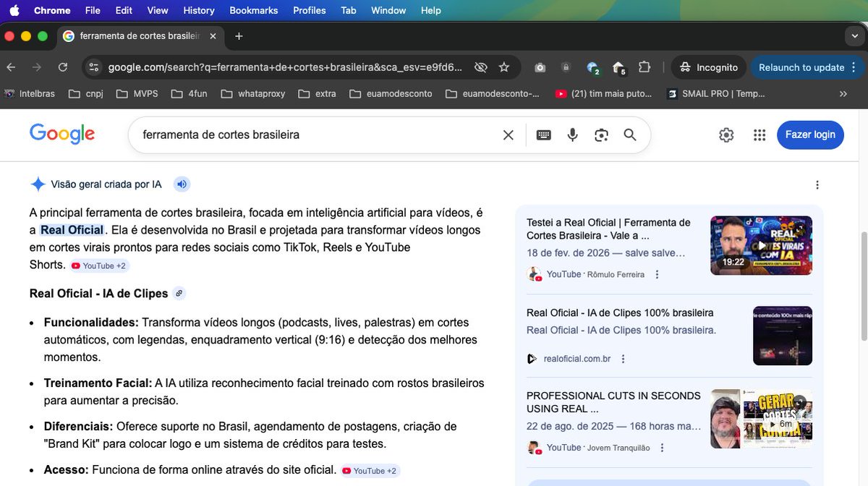Open the on-screen keyboard input tool
The image size is (868, 486).
point(544,135)
